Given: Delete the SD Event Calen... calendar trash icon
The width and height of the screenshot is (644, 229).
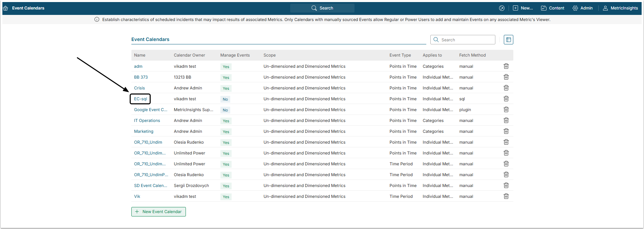Looking at the screenshot, I should pos(506,185).
